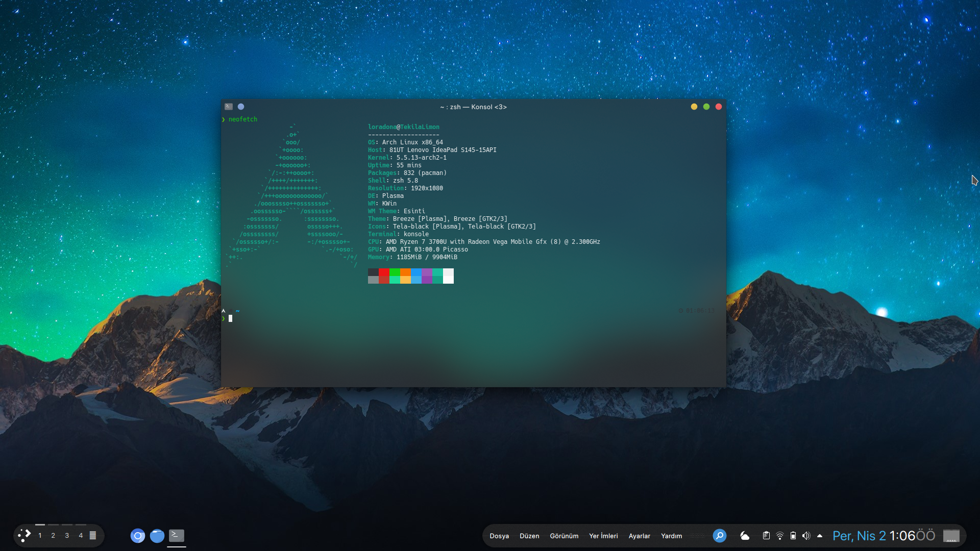Click the striped icon beside desktop 4
Viewport: 980px width, 551px height.
pyautogui.click(x=93, y=535)
